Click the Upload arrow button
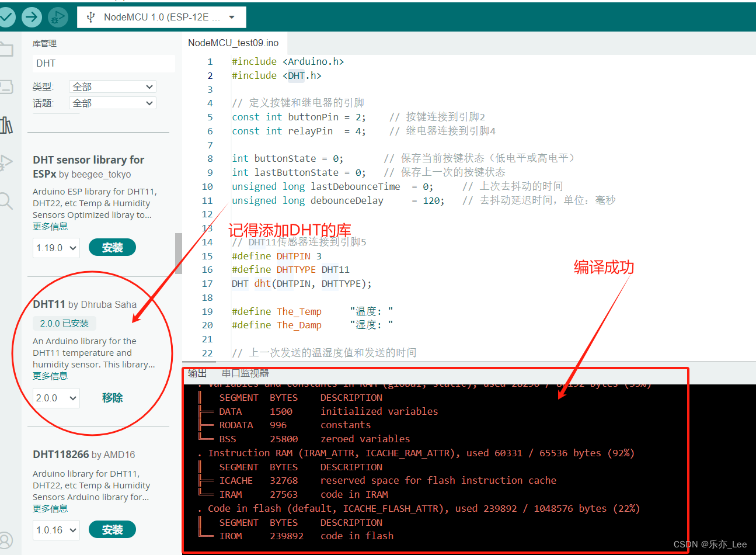The width and height of the screenshot is (756, 555). 32,17
